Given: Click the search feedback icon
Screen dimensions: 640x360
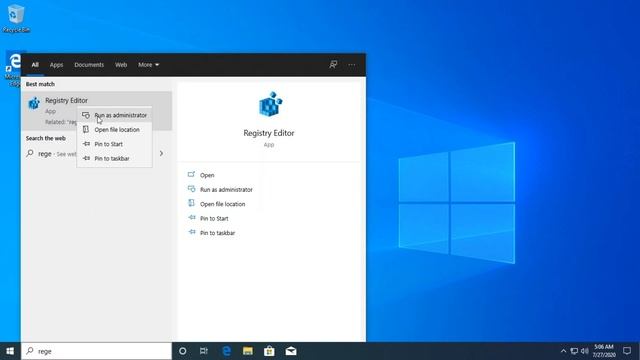Looking at the screenshot, I should (x=333, y=64).
